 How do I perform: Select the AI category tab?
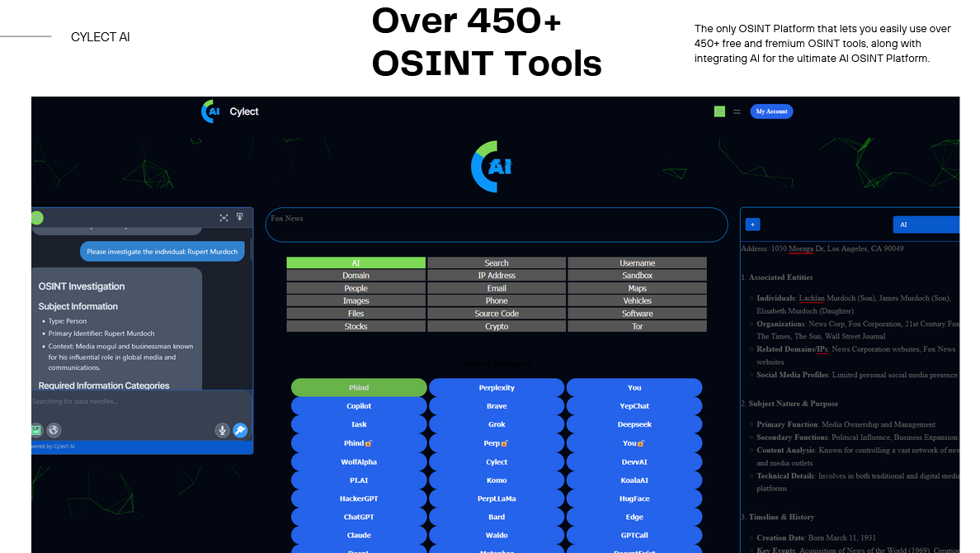[356, 262]
